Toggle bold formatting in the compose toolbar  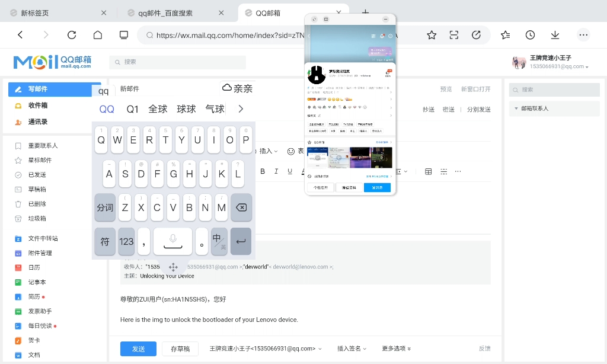(263, 171)
